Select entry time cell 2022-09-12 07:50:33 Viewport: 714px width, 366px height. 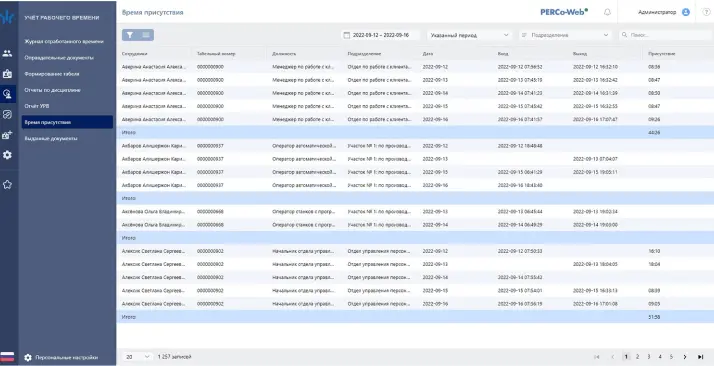520,251
